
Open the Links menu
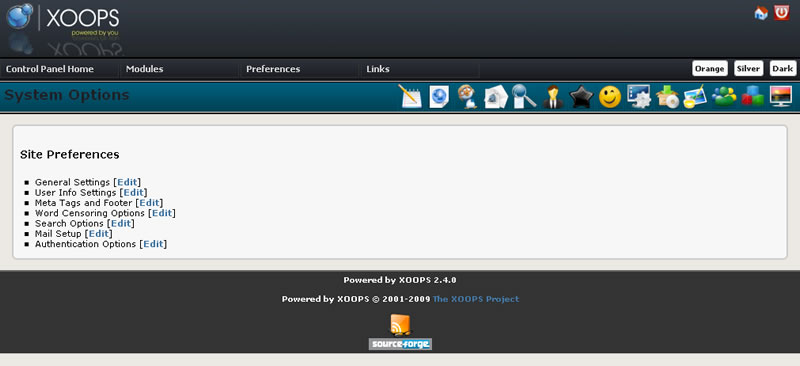(x=378, y=69)
